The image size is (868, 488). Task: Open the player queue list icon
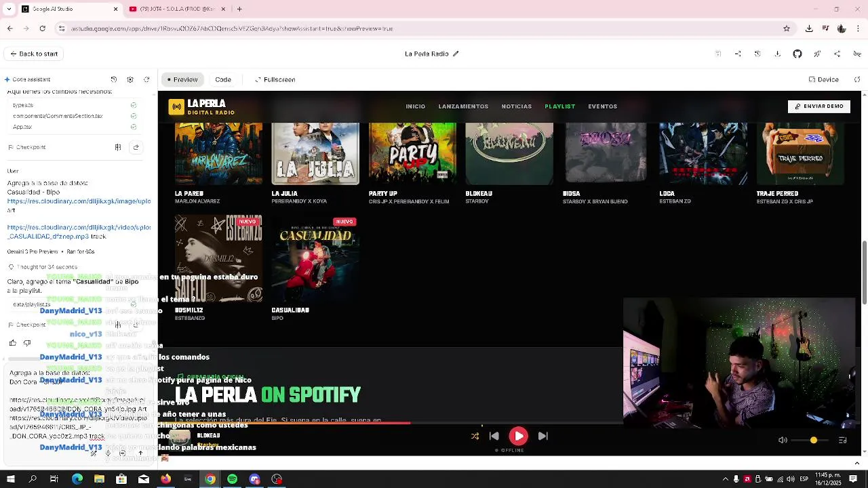(843, 440)
